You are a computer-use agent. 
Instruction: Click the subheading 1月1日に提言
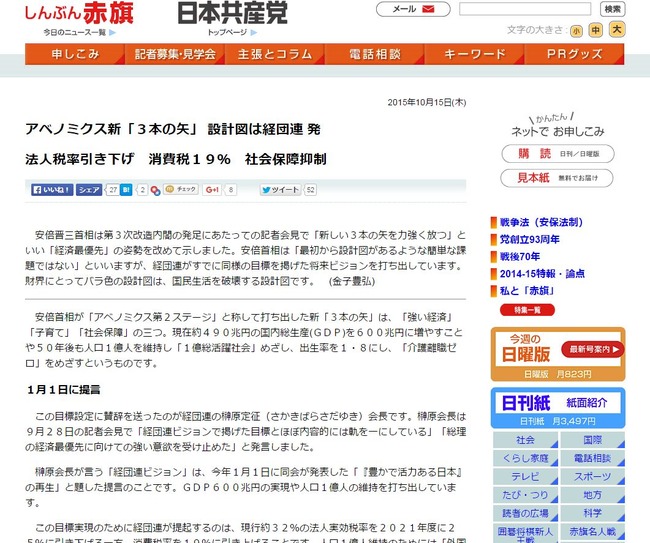click(63, 390)
